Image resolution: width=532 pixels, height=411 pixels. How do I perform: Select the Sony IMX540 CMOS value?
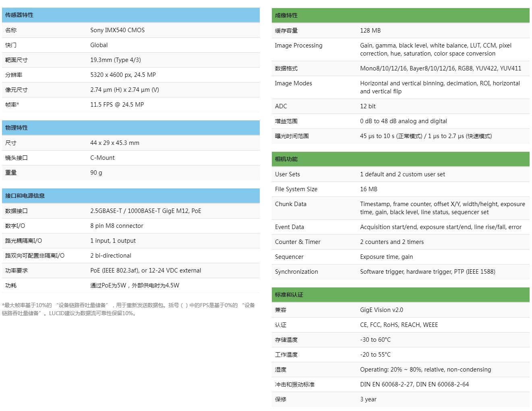pos(117,30)
